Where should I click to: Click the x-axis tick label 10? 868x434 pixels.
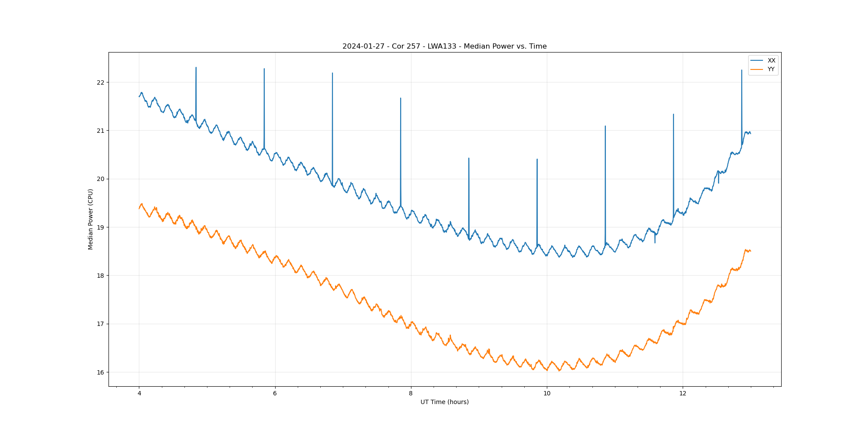547,394
